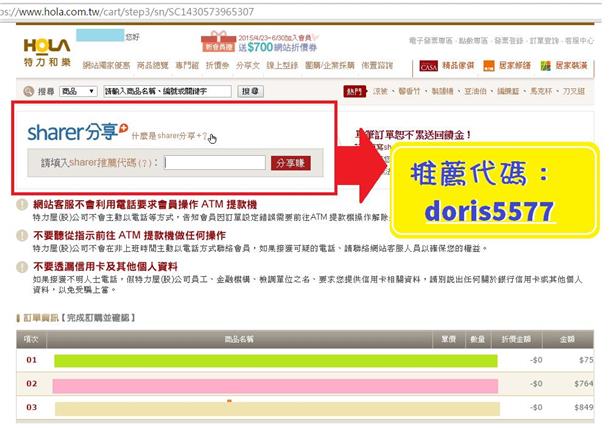The height and width of the screenshot is (428, 610).
Task: Open 網站獨家優惠 in the navigation menu
Action: click(x=106, y=65)
